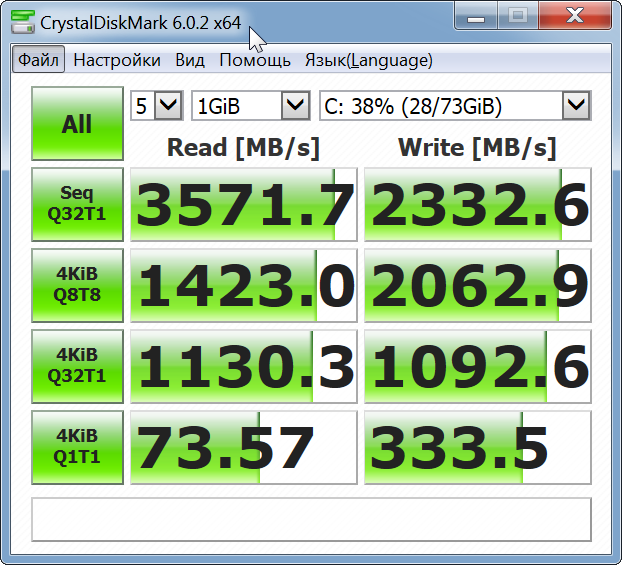The width and height of the screenshot is (622, 565).
Task: Open the Вид menu
Action: pyautogui.click(x=190, y=60)
